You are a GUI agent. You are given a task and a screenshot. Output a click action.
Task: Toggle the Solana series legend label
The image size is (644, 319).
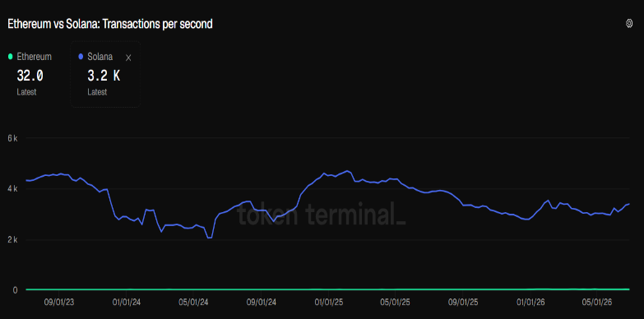click(x=100, y=57)
